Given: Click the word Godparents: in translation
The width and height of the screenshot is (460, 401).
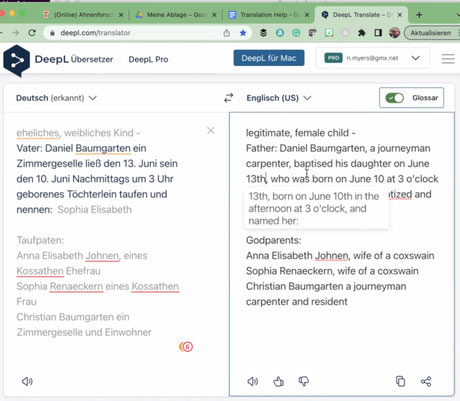Looking at the screenshot, I should click(273, 240).
